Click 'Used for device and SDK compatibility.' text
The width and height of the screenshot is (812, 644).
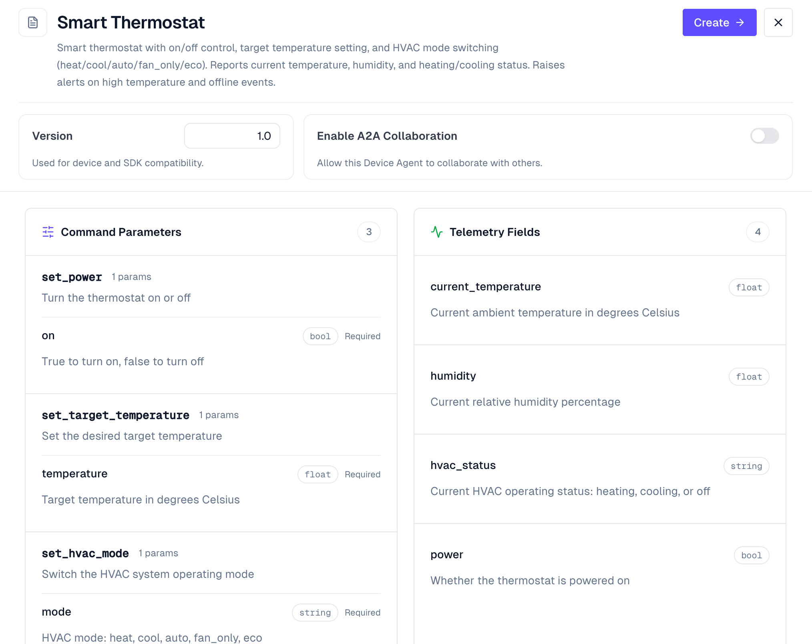coord(118,163)
